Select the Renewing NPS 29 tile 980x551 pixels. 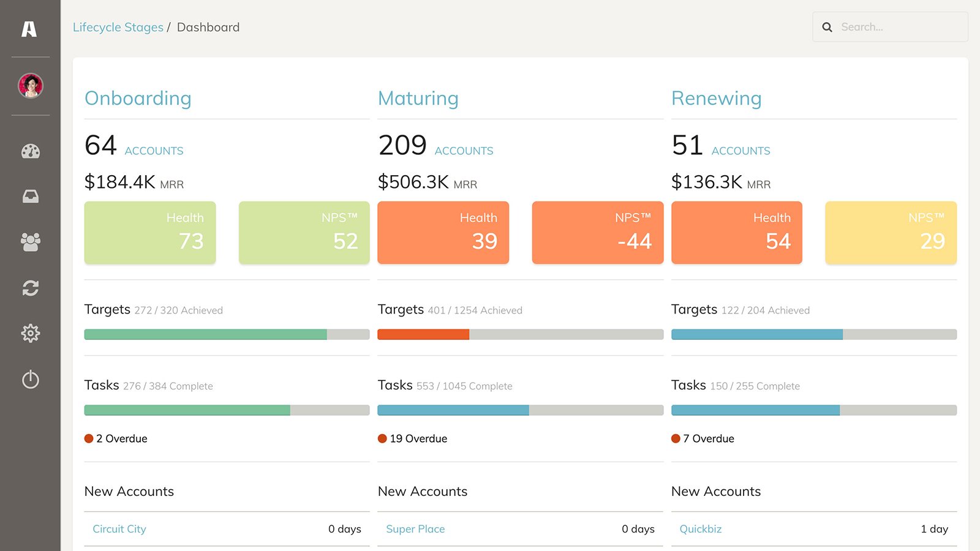coord(890,232)
